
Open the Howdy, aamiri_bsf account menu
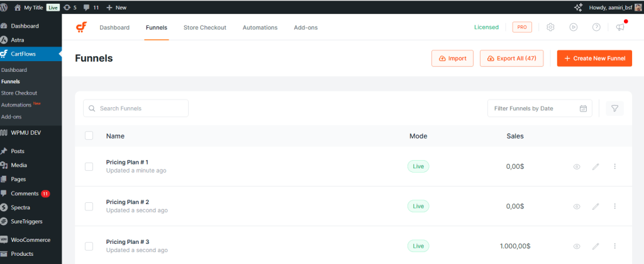(616, 8)
